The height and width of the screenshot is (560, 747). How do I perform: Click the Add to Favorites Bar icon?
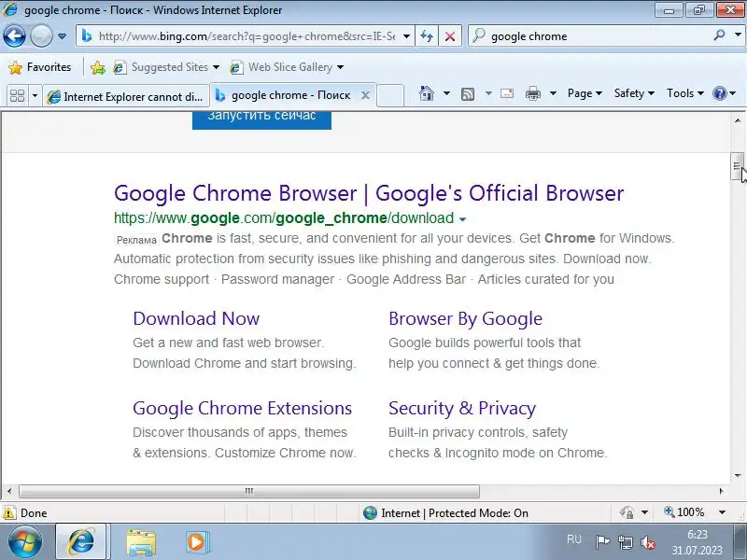point(98,67)
